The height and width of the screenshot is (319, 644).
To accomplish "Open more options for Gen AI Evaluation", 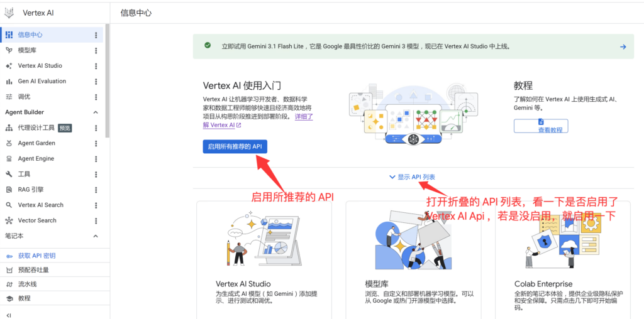I will [x=96, y=82].
